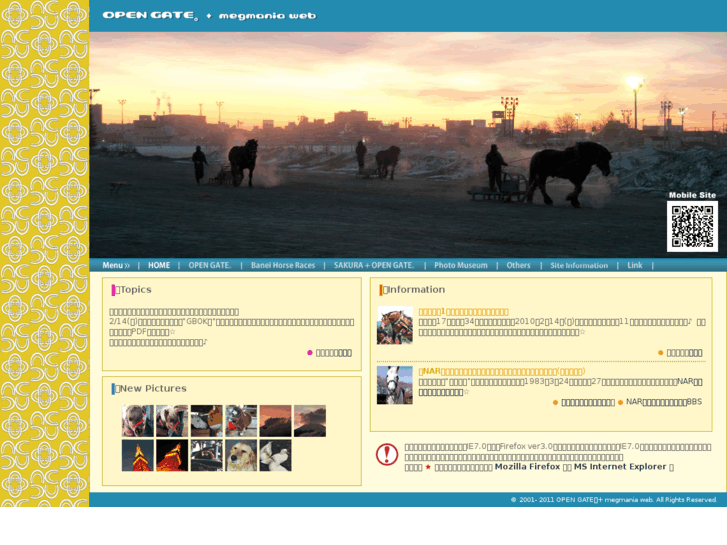Visit the Photo Museum section
The image size is (727, 545).
[461, 265]
